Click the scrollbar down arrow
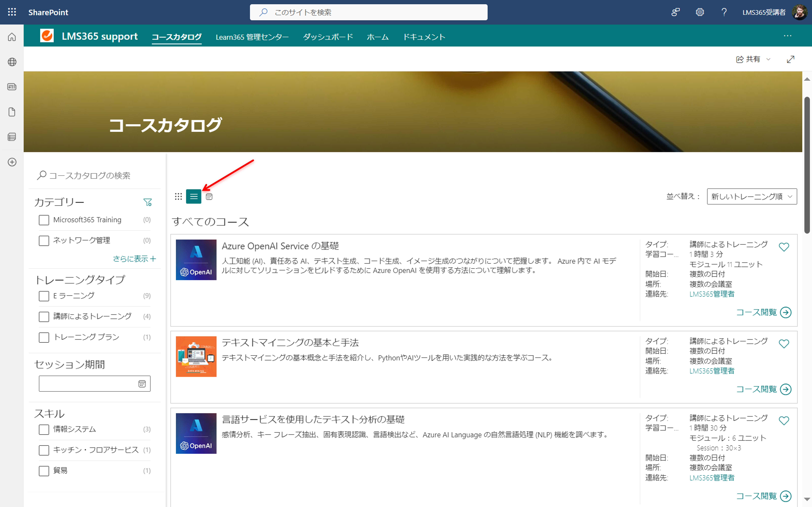Viewport: 812px width, 507px height. pos(807,499)
